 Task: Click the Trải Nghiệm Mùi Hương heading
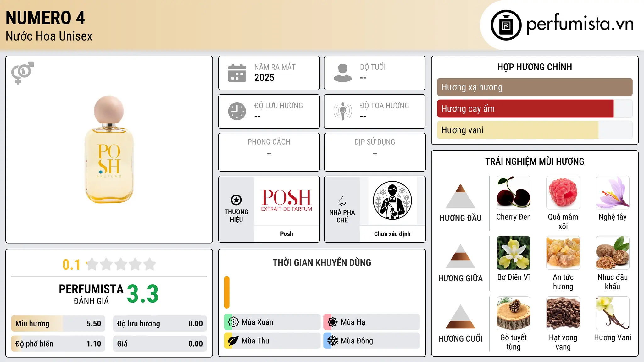point(535,162)
